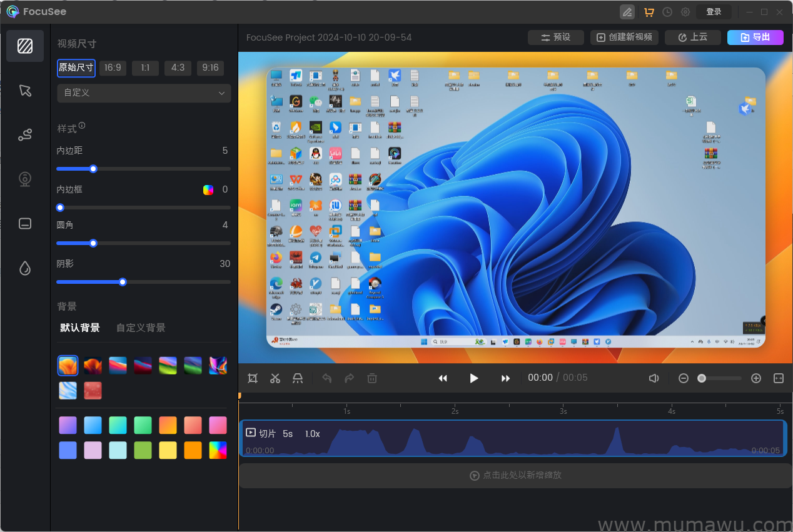Open the captions sidebar panel
The height and width of the screenshot is (532, 793).
tap(25, 224)
